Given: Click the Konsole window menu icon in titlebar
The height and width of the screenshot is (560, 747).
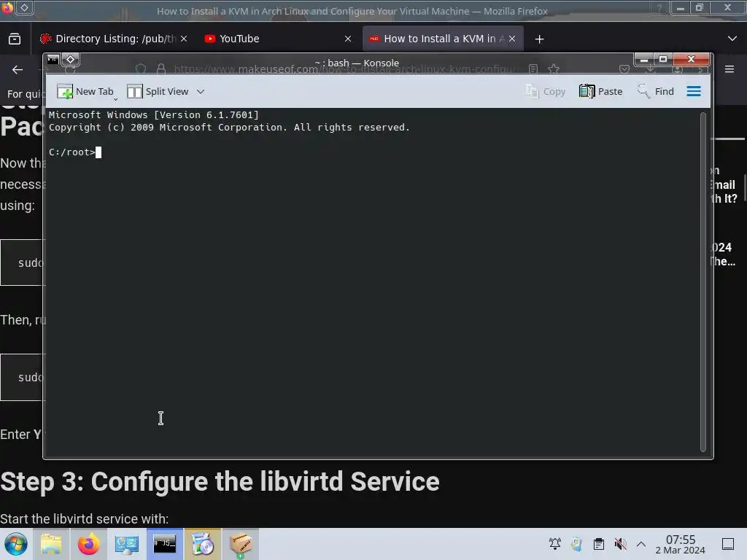Looking at the screenshot, I should pyautogui.click(x=53, y=60).
